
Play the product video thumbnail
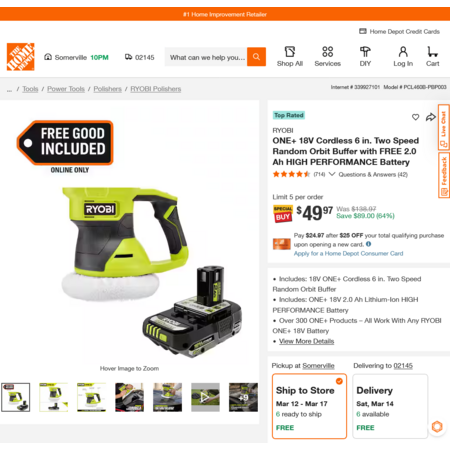(205, 397)
